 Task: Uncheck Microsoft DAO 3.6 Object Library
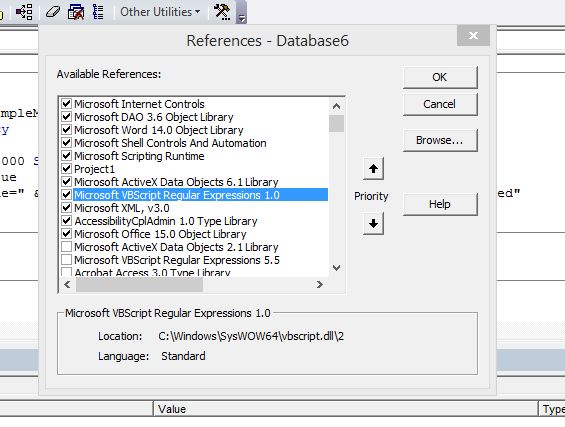pyautogui.click(x=66, y=117)
